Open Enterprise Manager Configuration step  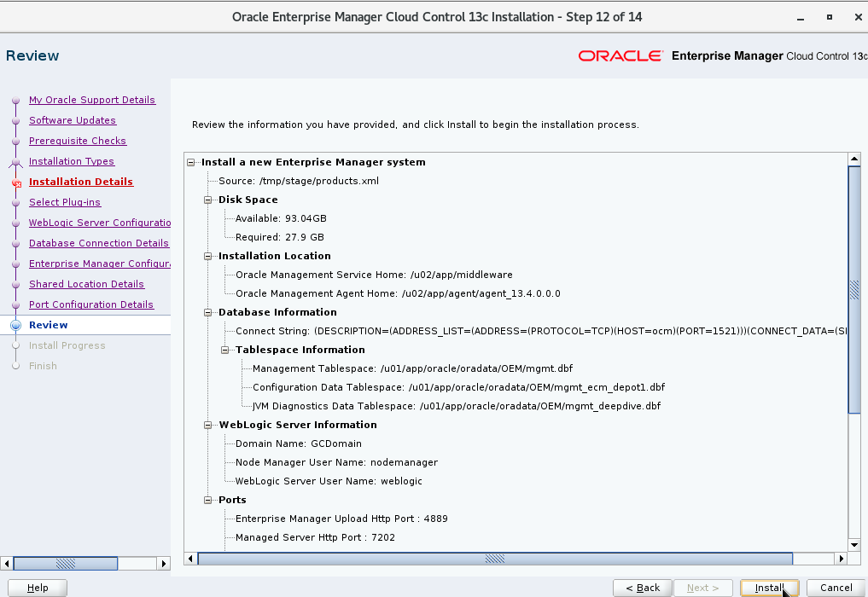click(100, 264)
